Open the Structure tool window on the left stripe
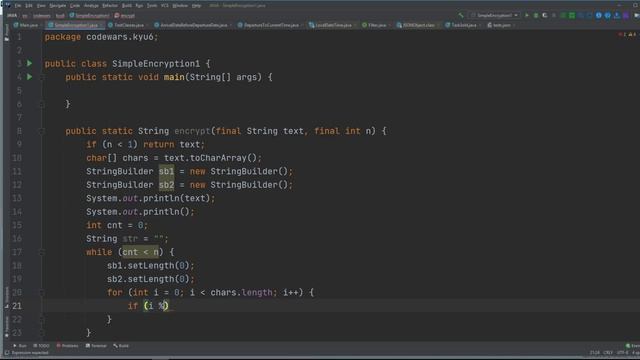The image size is (640, 360). click(7, 297)
